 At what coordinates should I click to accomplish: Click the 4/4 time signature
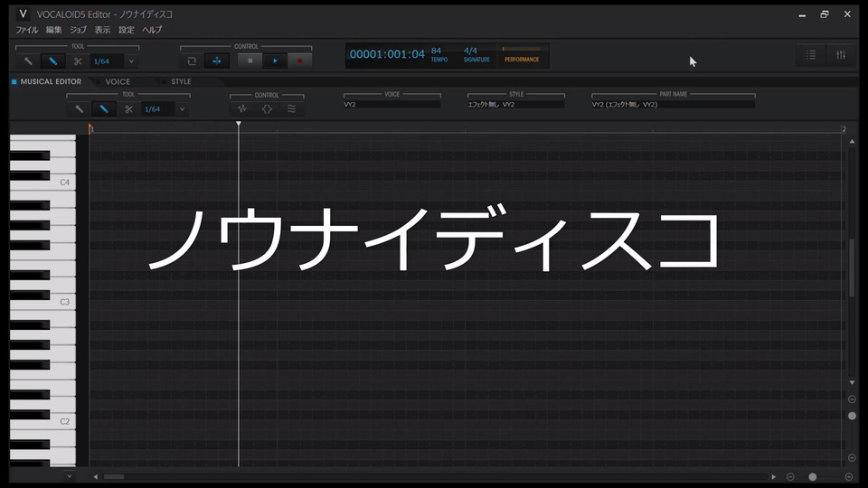[470, 51]
